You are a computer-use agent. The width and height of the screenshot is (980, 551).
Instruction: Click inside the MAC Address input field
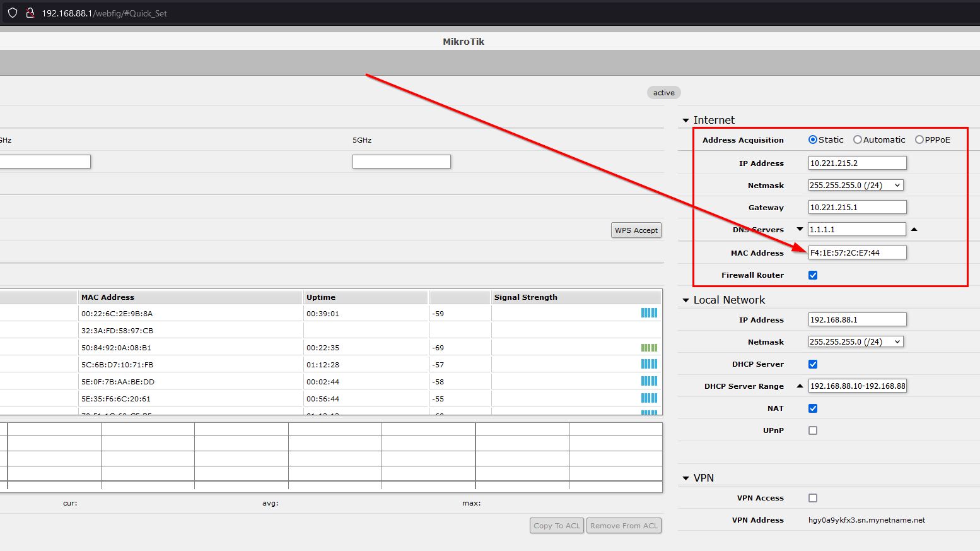click(x=856, y=252)
